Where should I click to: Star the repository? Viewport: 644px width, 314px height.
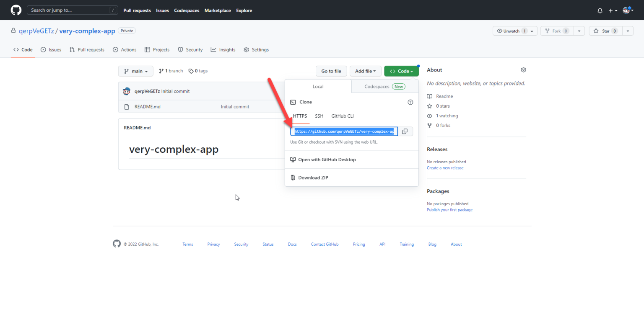[x=606, y=31]
